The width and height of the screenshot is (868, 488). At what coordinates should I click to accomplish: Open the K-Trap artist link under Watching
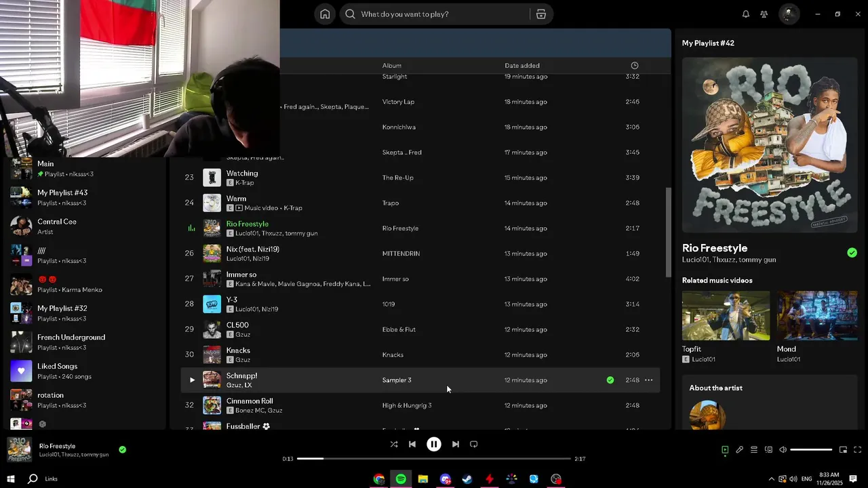click(245, 183)
